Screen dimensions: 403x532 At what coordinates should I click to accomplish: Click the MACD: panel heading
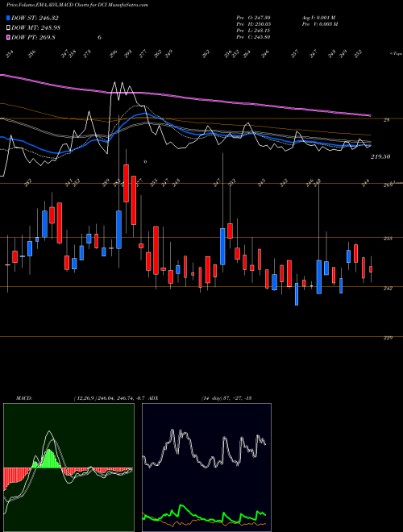click(24, 397)
